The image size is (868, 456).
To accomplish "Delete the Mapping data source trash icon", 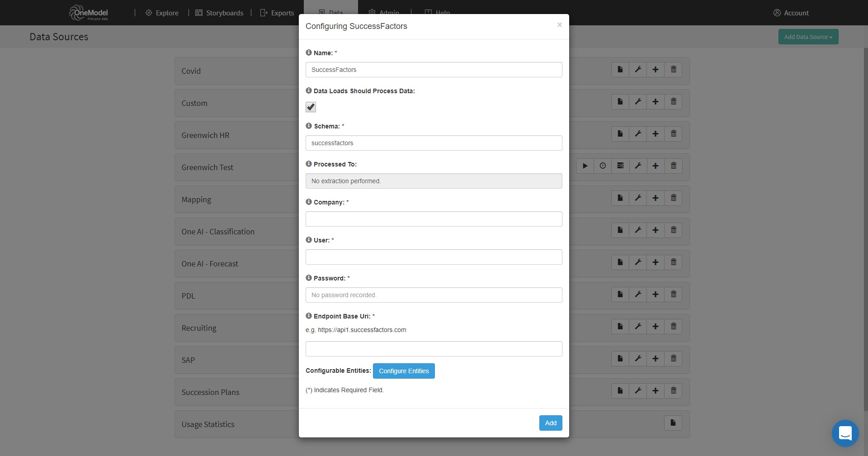I will pos(673,198).
